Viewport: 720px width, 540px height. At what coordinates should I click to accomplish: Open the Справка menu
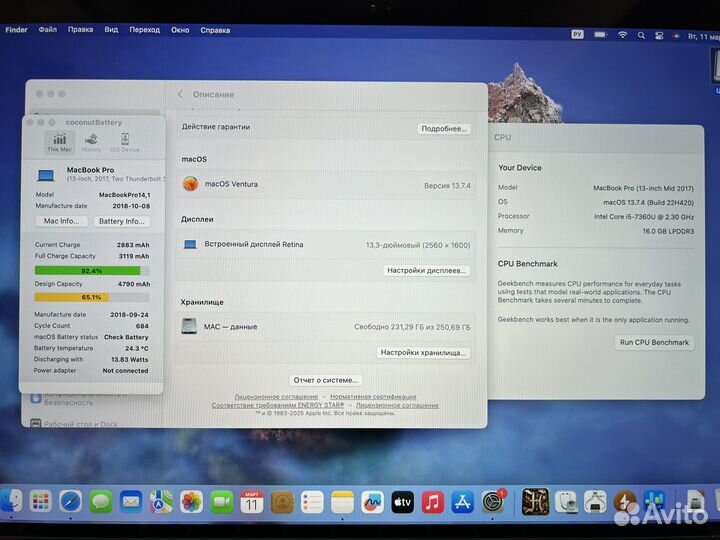[215, 30]
